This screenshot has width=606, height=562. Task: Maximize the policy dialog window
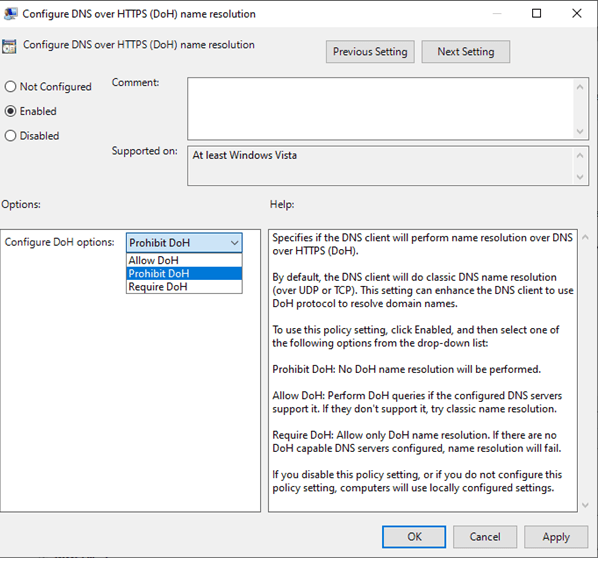(536, 14)
